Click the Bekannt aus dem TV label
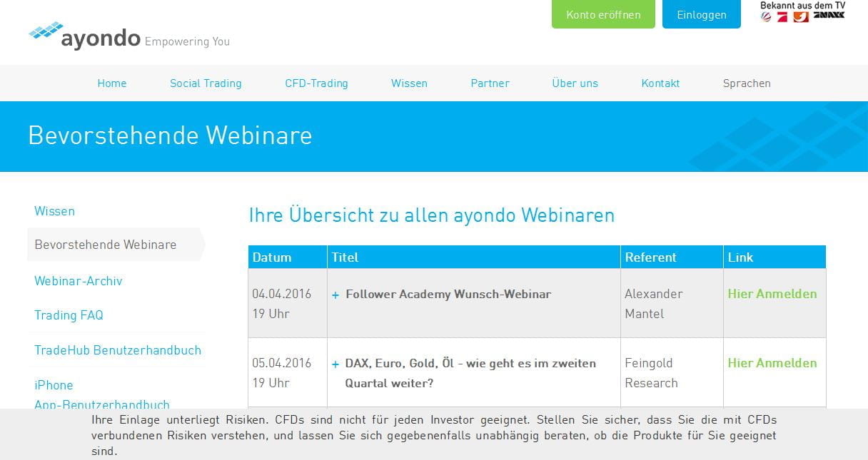This screenshot has width=868, height=460. tap(802, 5)
